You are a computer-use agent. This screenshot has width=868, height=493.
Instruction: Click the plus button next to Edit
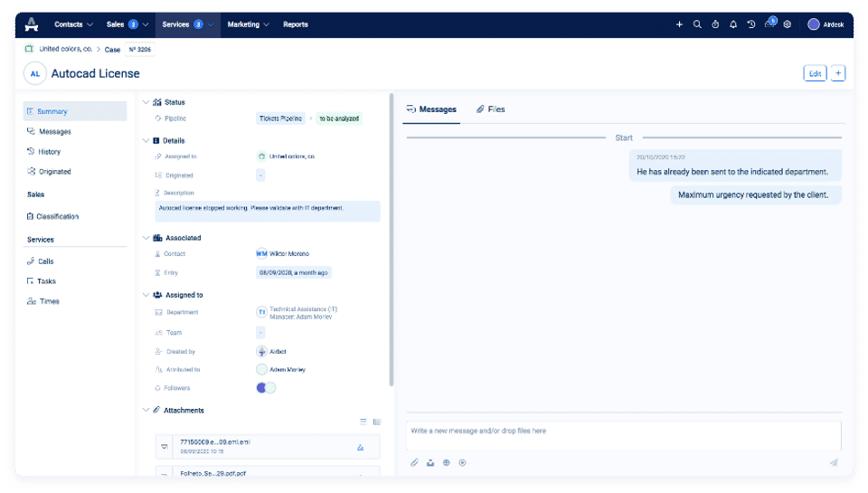(x=838, y=73)
